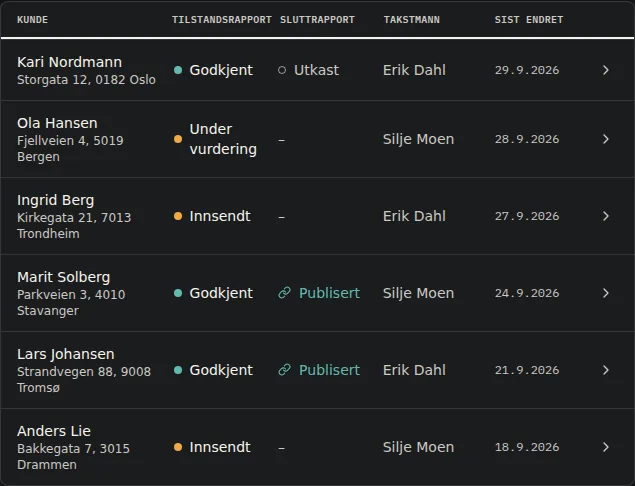This screenshot has width=635, height=486.
Task: Click date 24.9.2026
Action: [527, 293]
